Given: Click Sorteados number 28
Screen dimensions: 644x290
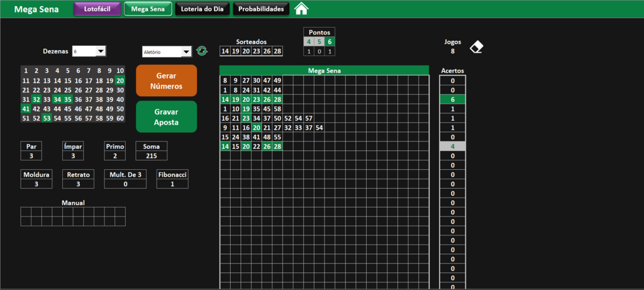Looking at the screenshot, I should pos(277,52).
